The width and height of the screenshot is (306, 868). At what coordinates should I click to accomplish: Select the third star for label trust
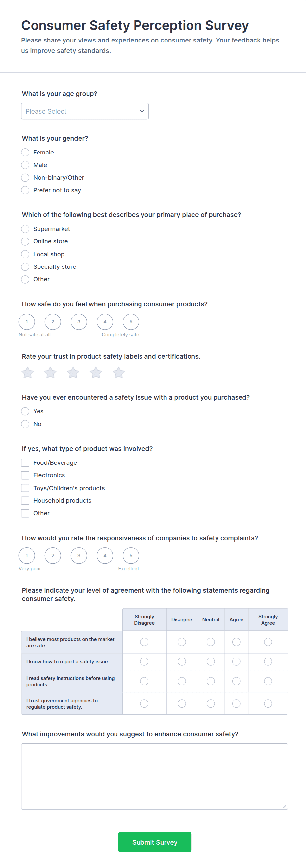73,373
